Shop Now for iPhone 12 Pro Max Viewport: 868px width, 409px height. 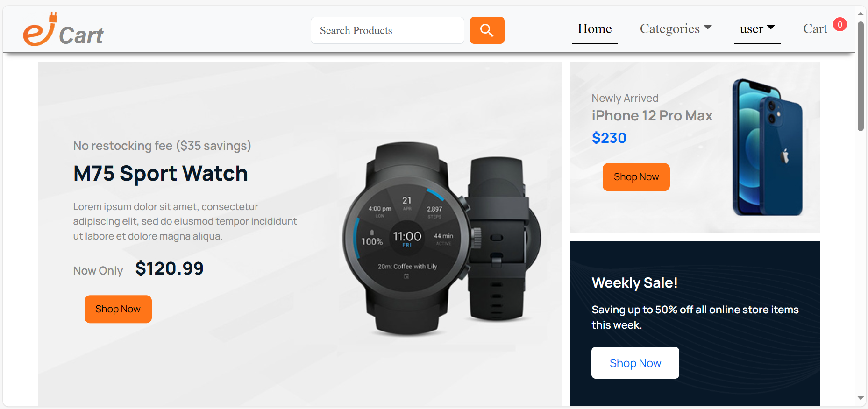point(636,177)
